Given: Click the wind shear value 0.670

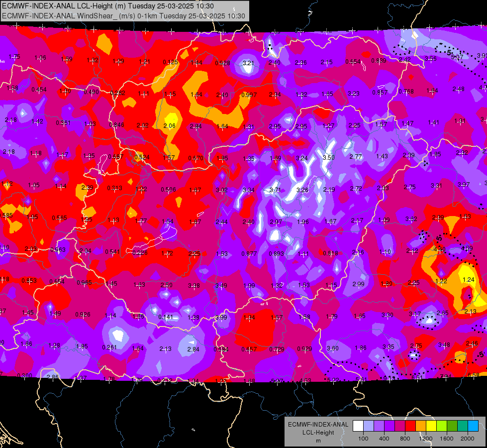Looking at the screenshot, I should (195, 158).
